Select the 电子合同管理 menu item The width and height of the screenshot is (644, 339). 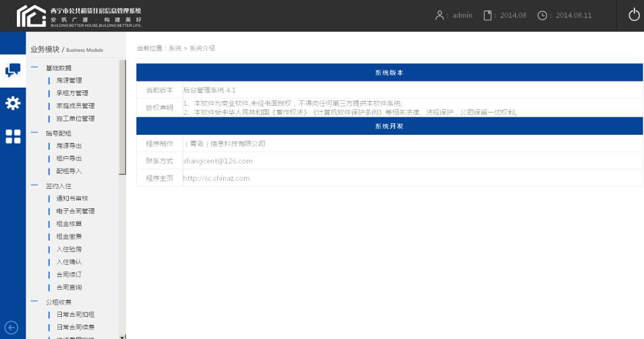[x=75, y=211]
